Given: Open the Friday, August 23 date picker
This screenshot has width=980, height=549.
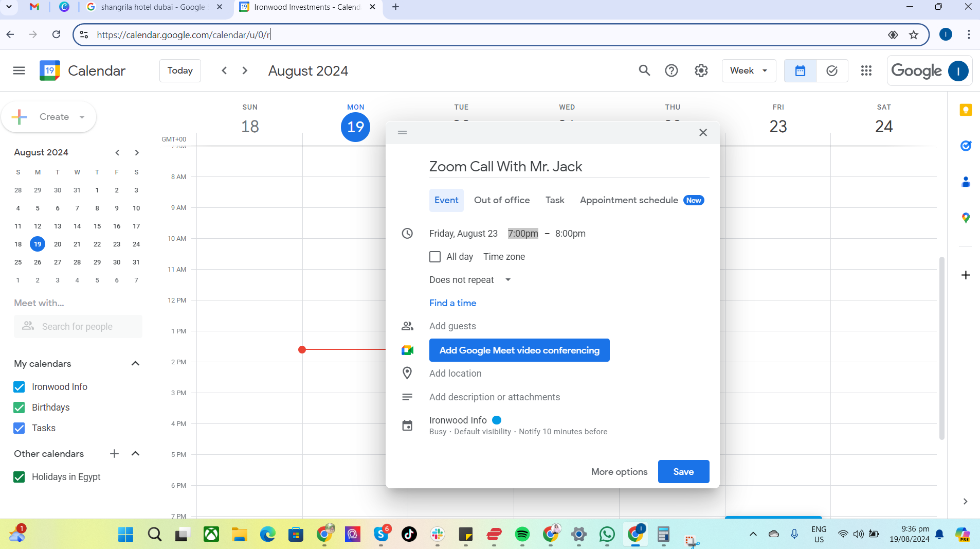Looking at the screenshot, I should (463, 234).
